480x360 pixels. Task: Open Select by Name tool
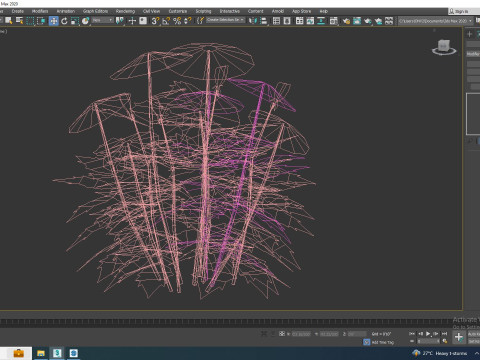[x=20, y=21]
